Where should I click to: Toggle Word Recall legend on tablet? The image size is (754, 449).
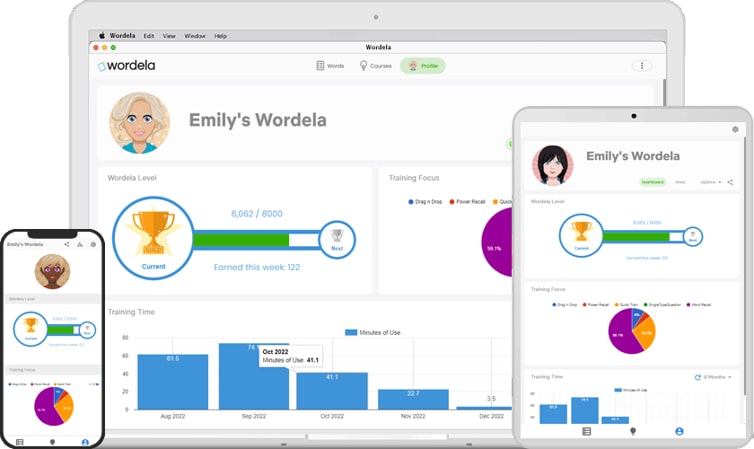pos(699,305)
